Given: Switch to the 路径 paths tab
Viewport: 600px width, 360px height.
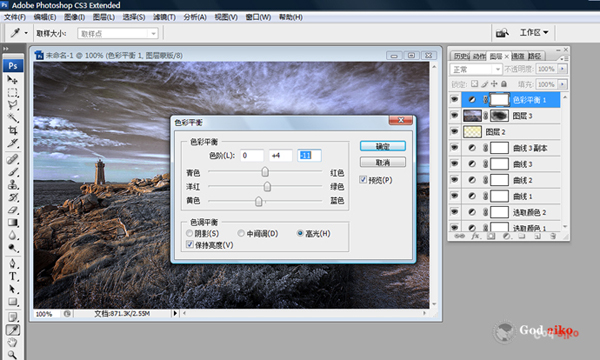Looking at the screenshot, I should pos(535,56).
